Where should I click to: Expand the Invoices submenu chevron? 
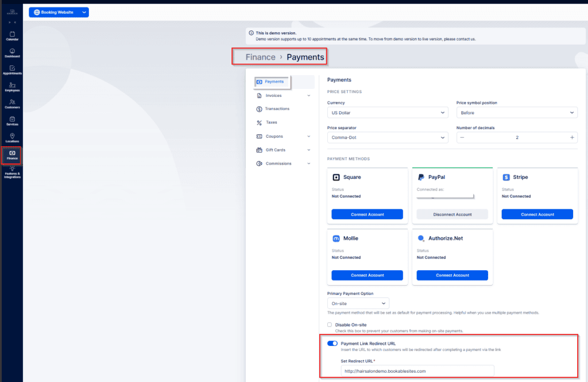pos(308,95)
